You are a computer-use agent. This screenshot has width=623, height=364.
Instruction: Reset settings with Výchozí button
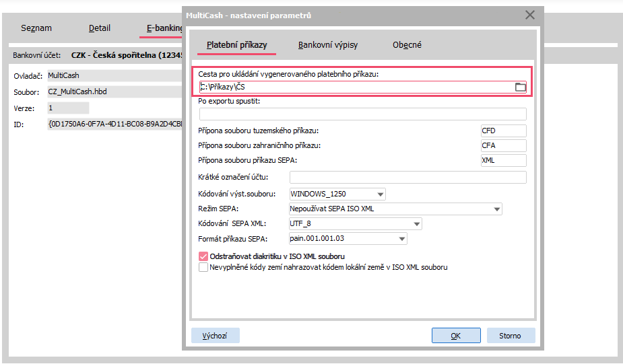(x=215, y=336)
